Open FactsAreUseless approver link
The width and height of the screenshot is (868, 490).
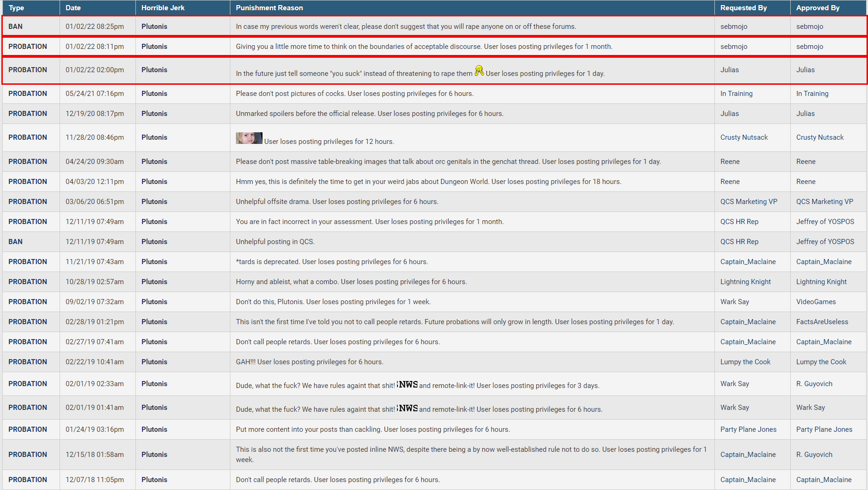coord(822,322)
